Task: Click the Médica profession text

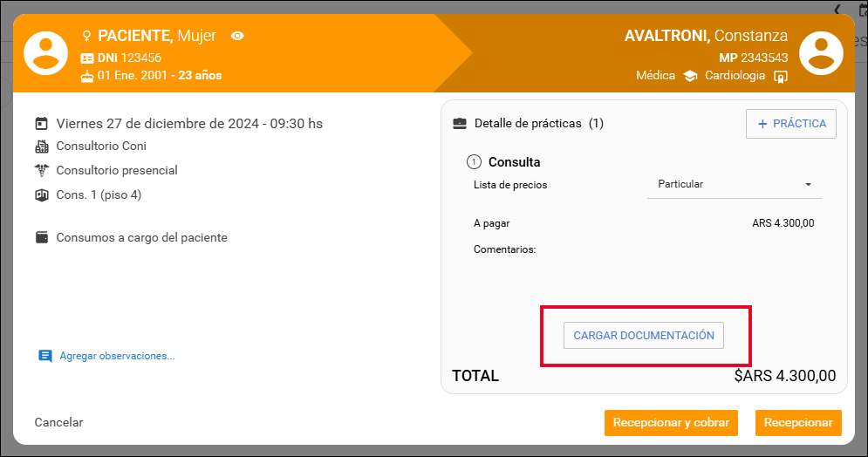Action: 655,76
